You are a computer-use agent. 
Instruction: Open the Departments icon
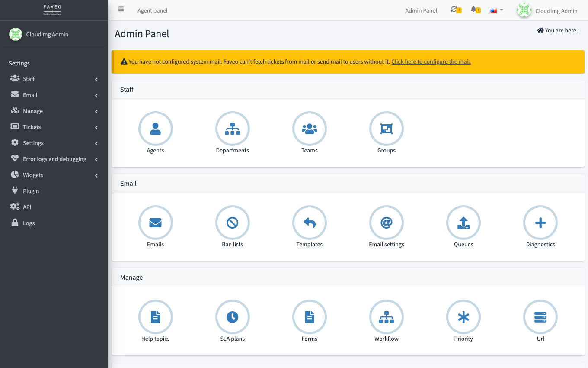(x=232, y=129)
